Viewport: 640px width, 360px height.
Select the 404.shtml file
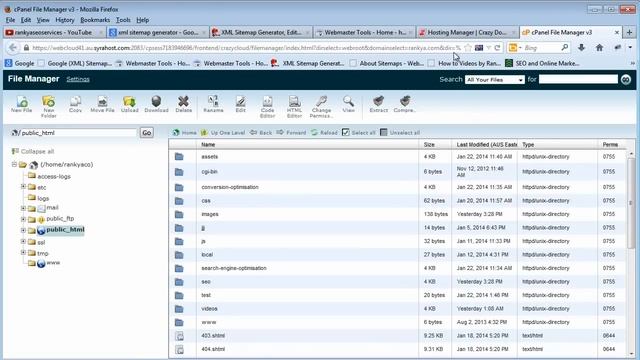click(396, 349)
